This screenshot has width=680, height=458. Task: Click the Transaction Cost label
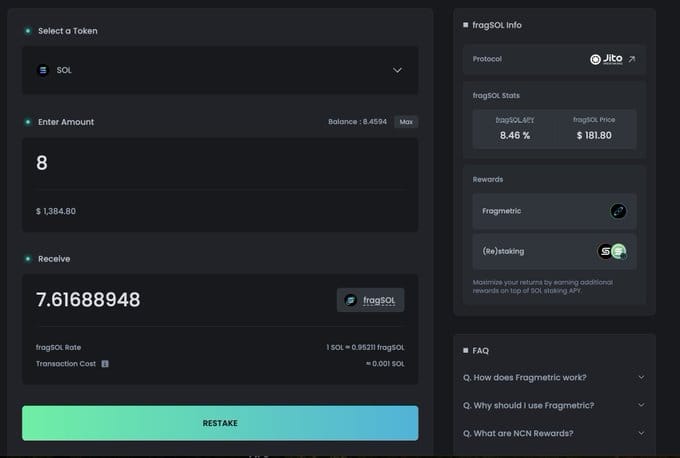pos(66,364)
